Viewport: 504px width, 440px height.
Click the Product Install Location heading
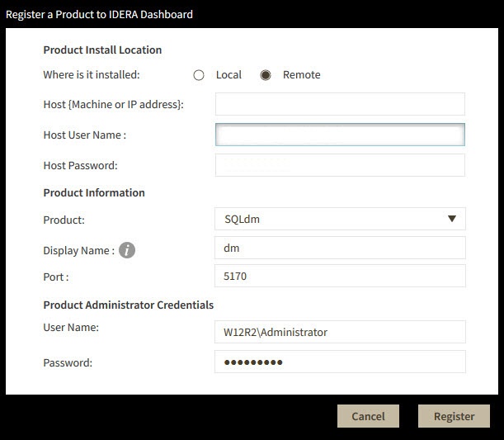[102, 50]
